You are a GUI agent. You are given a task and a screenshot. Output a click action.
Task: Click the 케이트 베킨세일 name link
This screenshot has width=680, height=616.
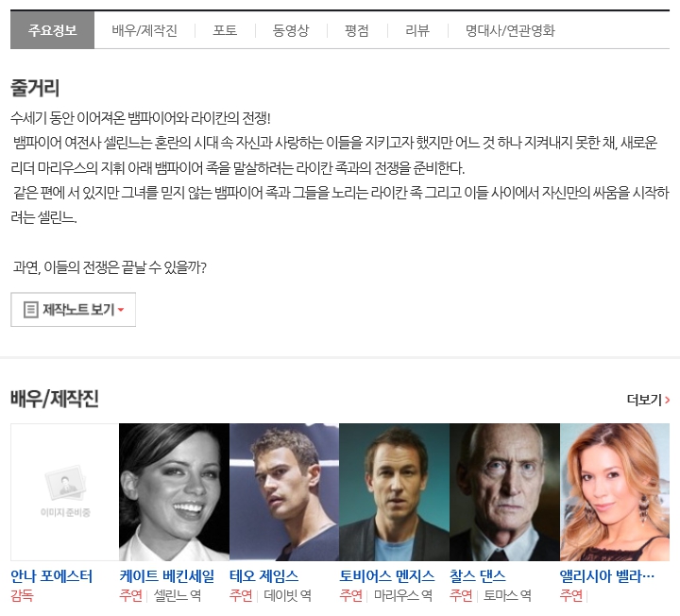tap(167, 576)
